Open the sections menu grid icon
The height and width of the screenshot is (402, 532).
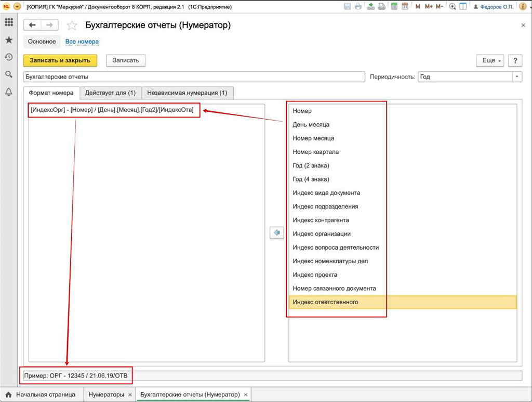(x=9, y=22)
